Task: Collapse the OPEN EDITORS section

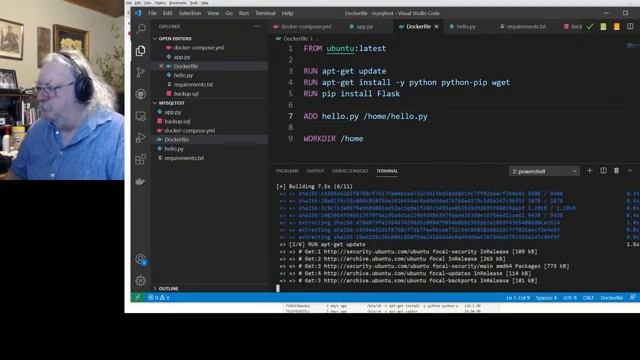Action: point(175,38)
